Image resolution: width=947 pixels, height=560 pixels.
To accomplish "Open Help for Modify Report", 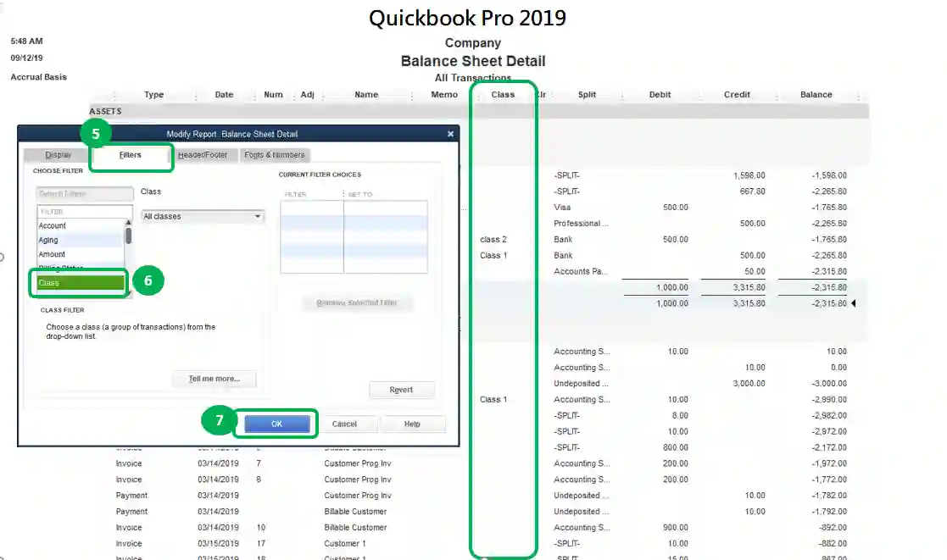I will [412, 424].
